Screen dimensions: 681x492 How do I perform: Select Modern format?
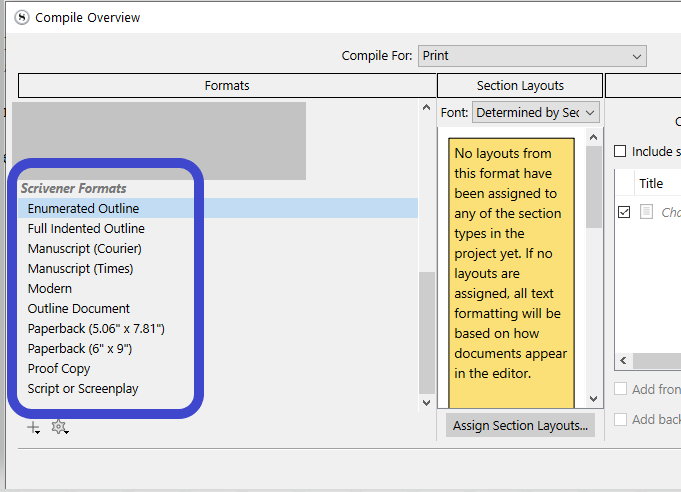tap(50, 288)
